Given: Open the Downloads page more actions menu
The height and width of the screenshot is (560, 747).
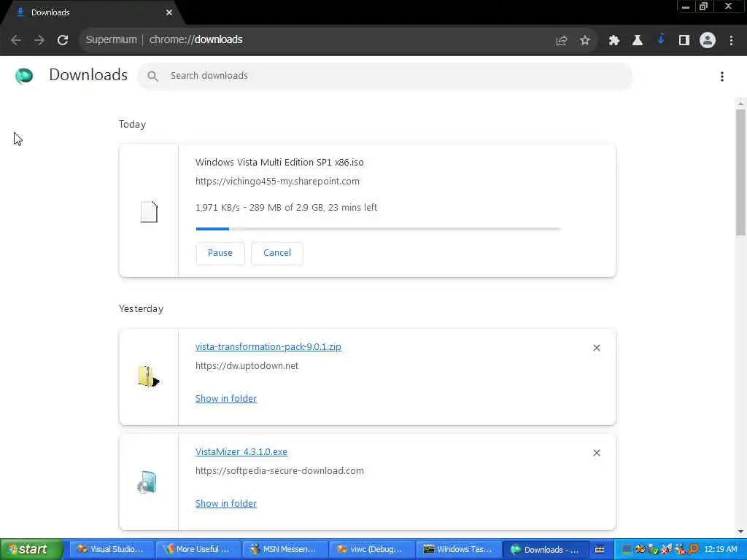Looking at the screenshot, I should (x=722, y=76).
